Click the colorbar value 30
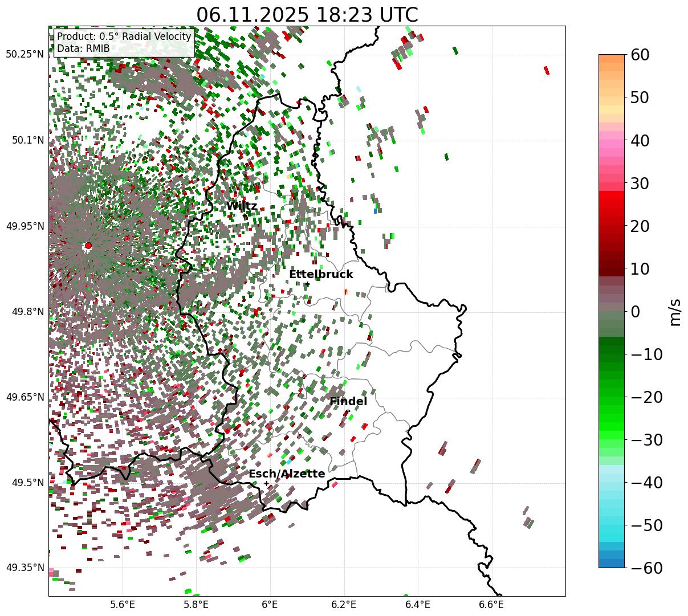 [640, 183]
